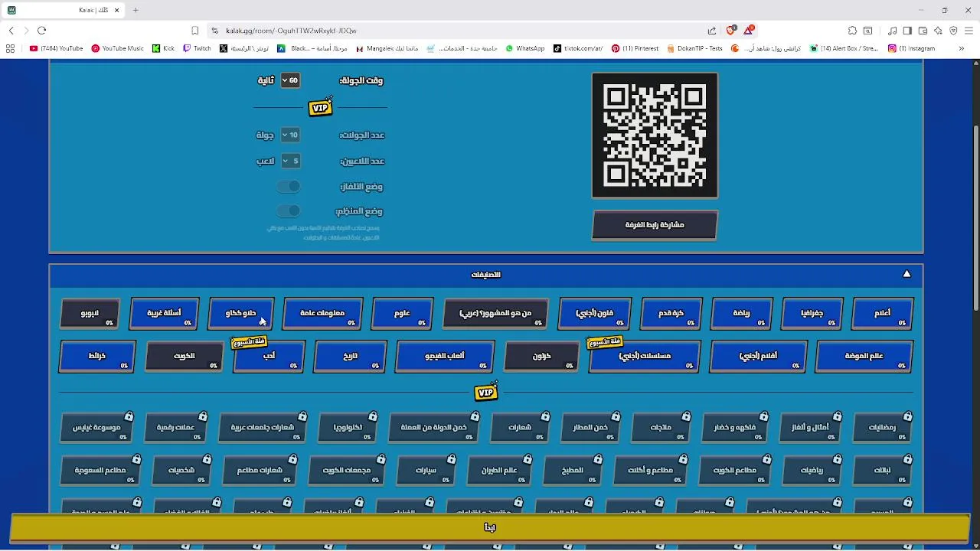Select the ألعاب الفيديو category

445,357
